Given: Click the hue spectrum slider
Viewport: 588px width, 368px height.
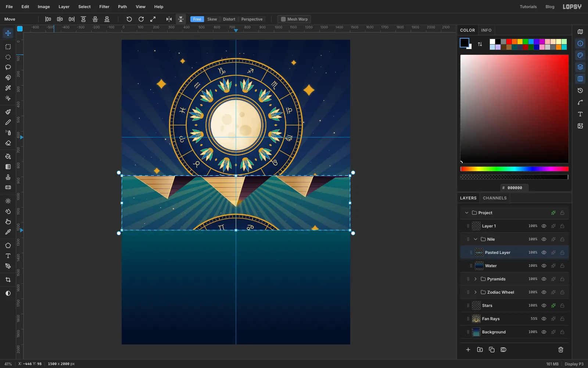Looking at the screenshot, I should click(x=514, y=169).
